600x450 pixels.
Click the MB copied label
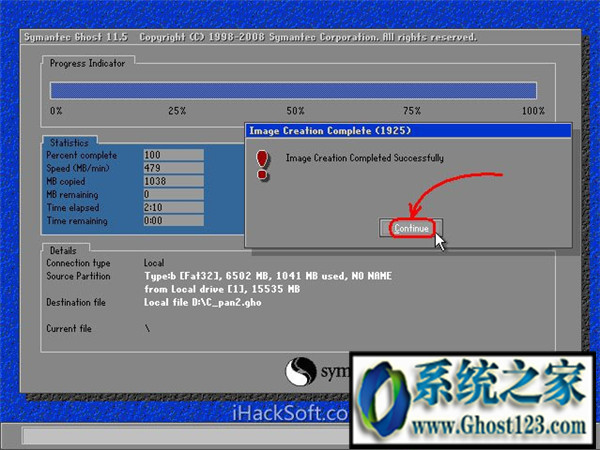coord(66,182)
